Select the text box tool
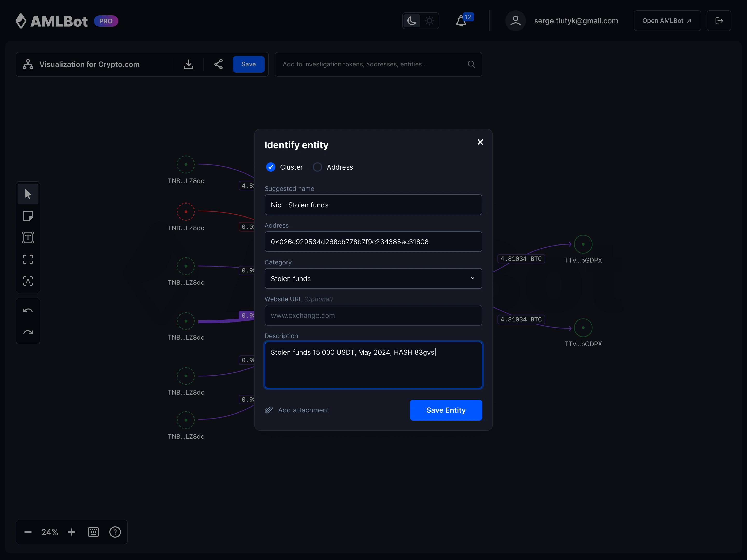The height and width of the screenshot is (560, 747). tap(28, 238)
